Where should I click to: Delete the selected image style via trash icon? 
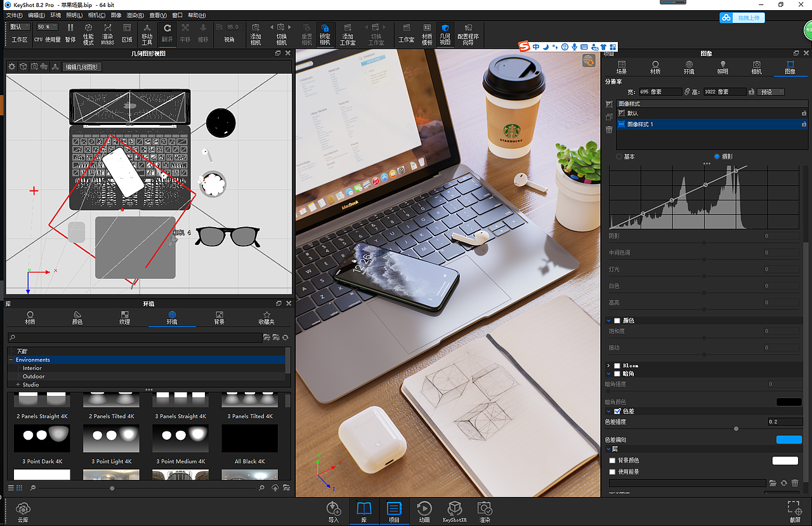[x=609, y=130]
